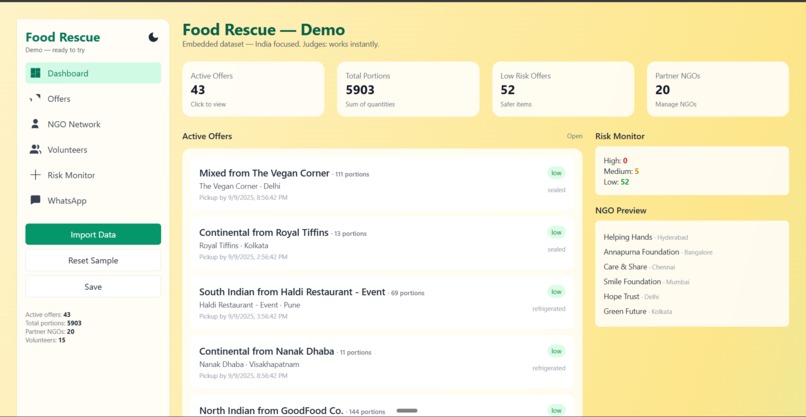806x417 pixels.
Task: Click the NGO Network person icon
Action: pyautogui.click(x=35, y=124)
